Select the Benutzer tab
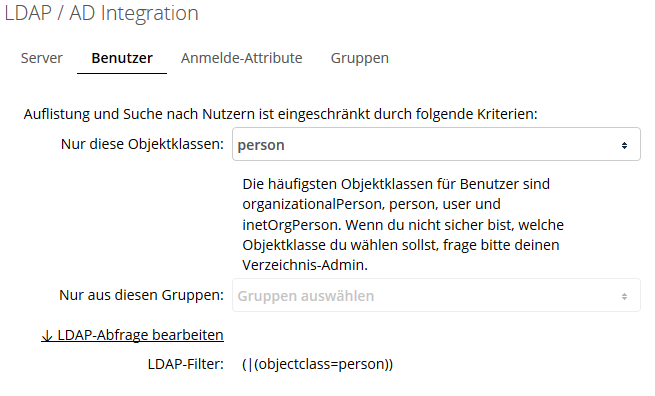655x396 pixels. (x=122, y=58)
